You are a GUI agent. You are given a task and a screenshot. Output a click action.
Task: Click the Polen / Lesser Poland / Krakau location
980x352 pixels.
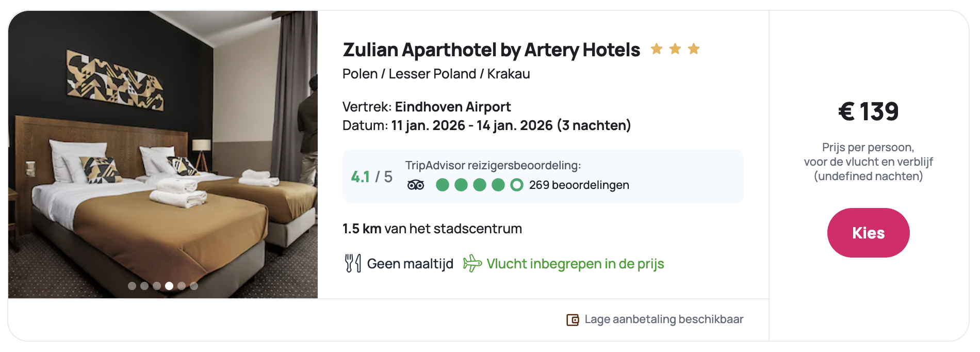click(x=436, y=74)
